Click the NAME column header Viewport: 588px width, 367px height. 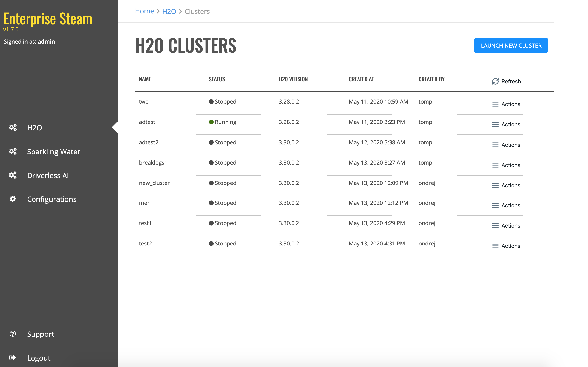pyautogui.click(x=145, y=79)
